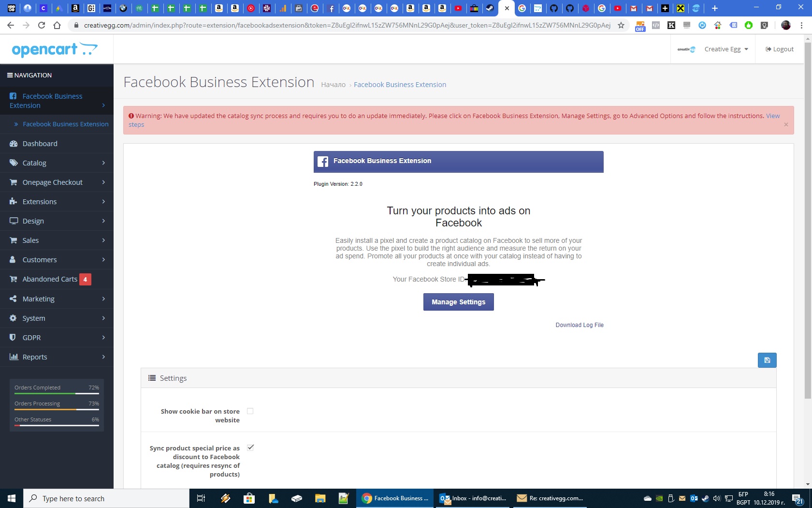Click the Facebook Business Extension breadcrumb link
The width and height of the screenshot is (812, 508).
tap(400, 85)
